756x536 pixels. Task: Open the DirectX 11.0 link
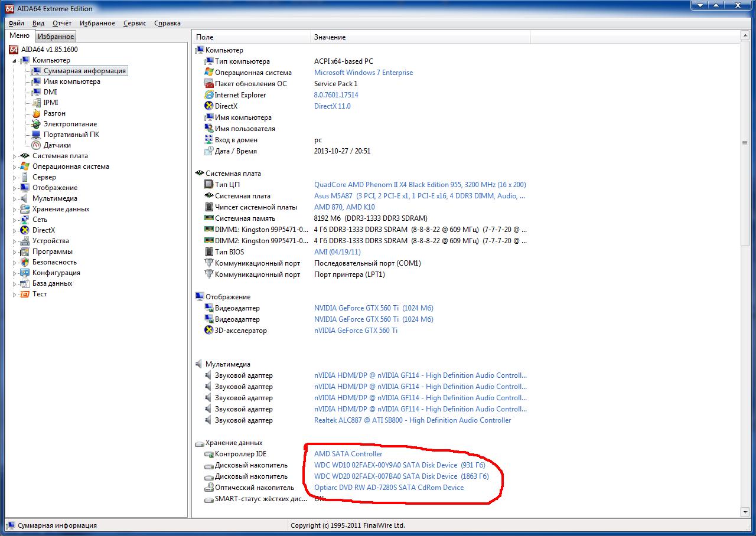click(x=332, y=106)
